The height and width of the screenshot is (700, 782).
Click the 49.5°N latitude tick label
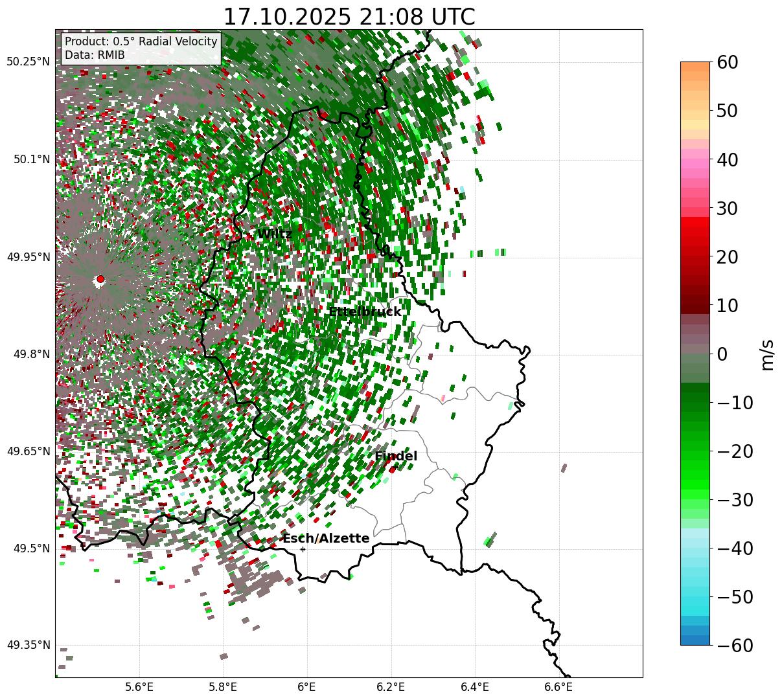[31, 548]
